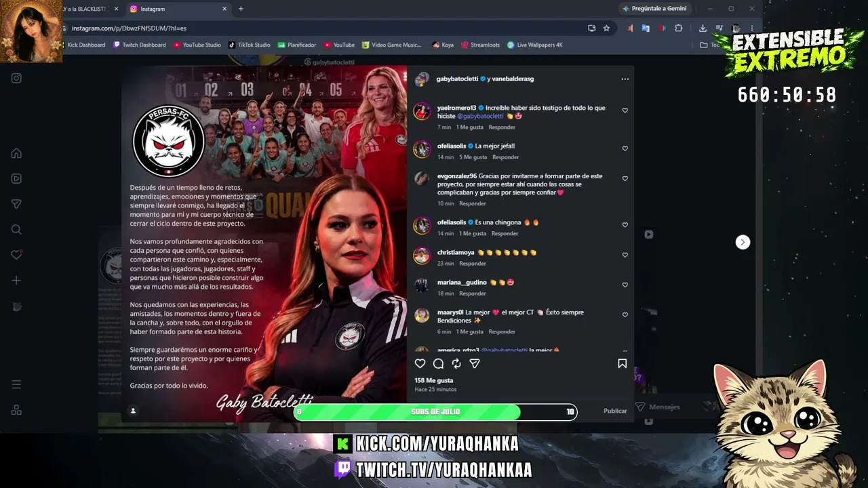The image size is (868, 488).
Task: Open a new browser tab
Action: pos(241,9)
